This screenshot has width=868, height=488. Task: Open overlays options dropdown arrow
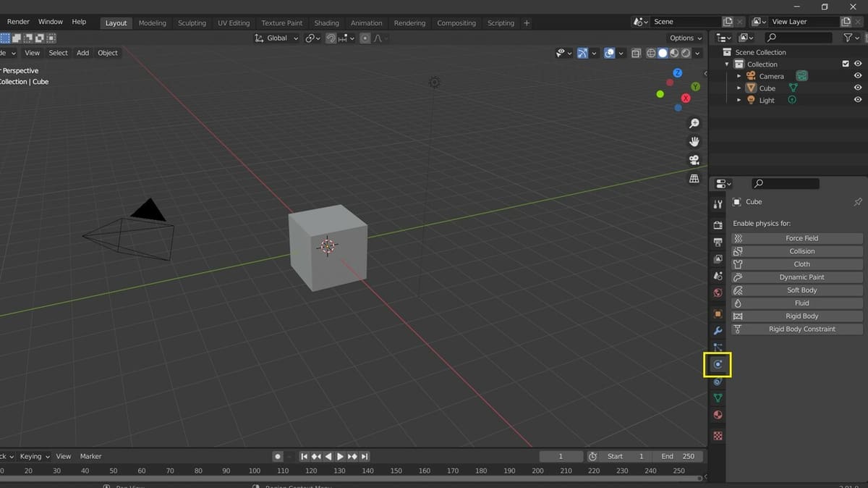[x=621, y=53]
